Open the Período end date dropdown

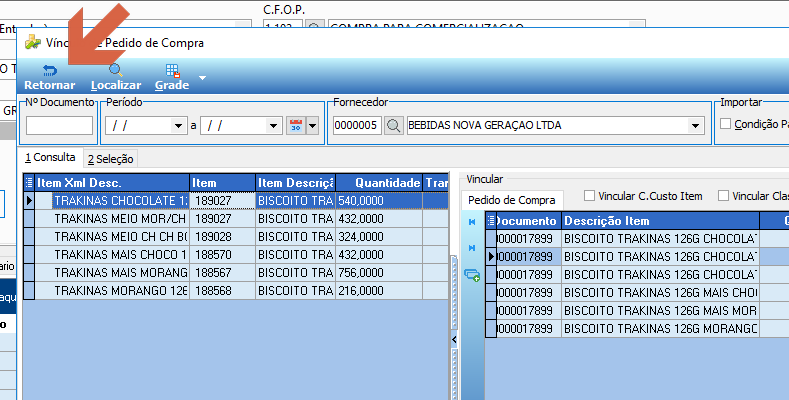[273, 125]
